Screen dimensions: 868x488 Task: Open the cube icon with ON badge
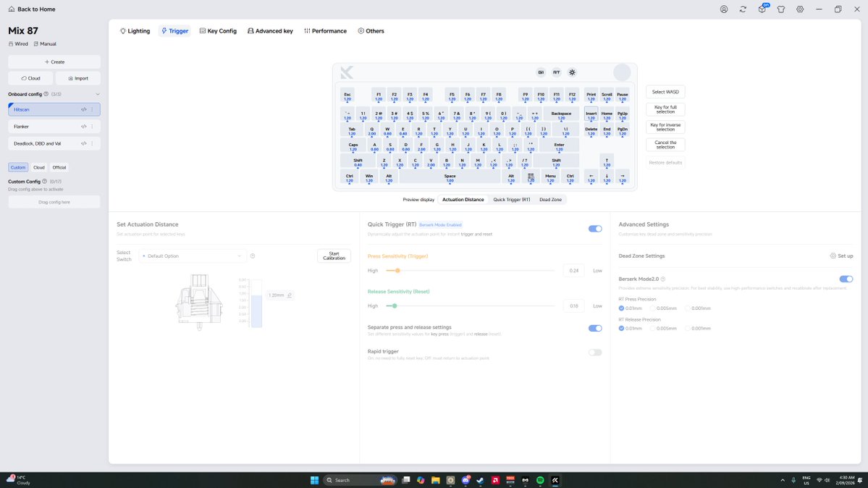point(762,9)
